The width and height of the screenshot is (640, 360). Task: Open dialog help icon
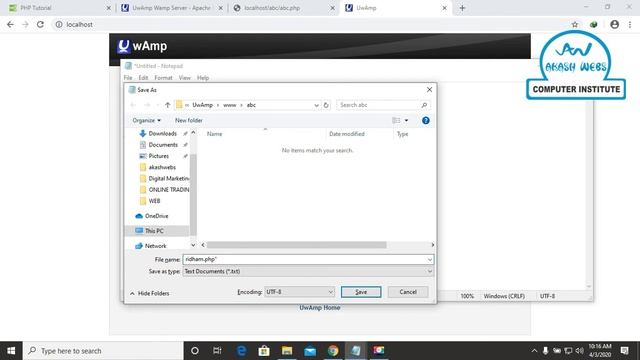tap(426, 120)
